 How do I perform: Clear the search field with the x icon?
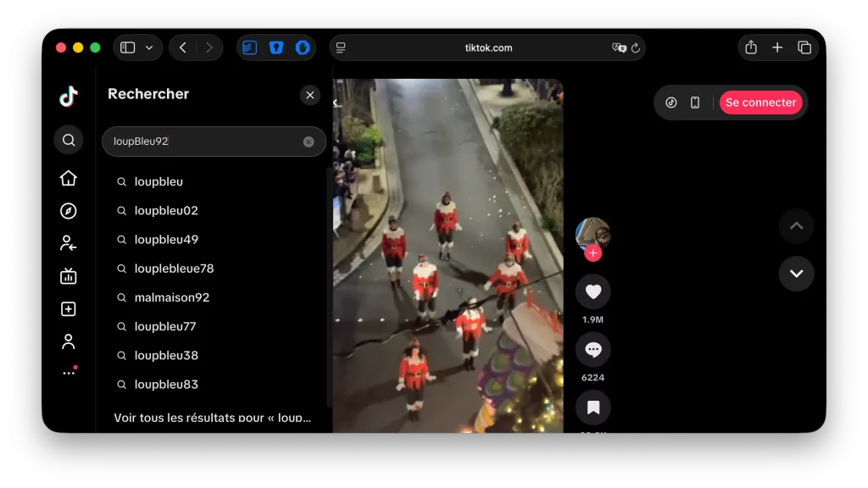pos(309,141)
